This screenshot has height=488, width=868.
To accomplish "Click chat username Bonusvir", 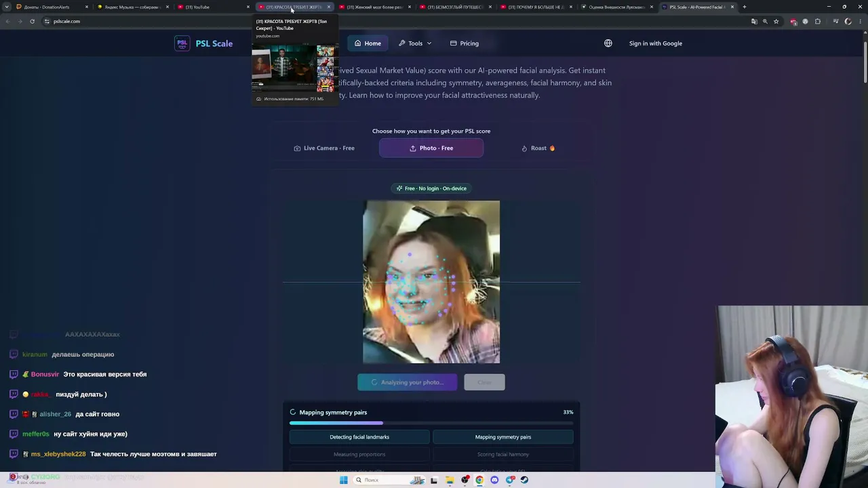I will pyautogui.click(x=45, y=374).
